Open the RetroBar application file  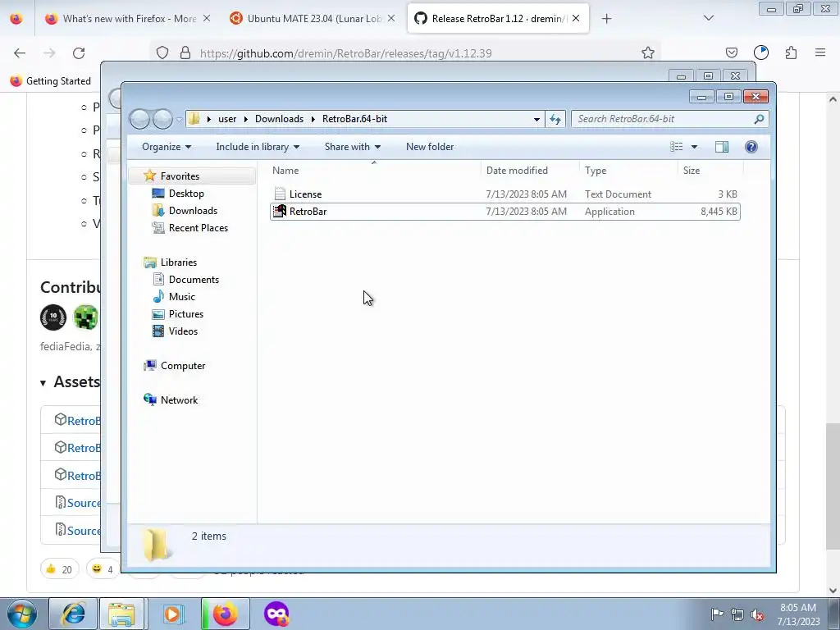[504, 212]
